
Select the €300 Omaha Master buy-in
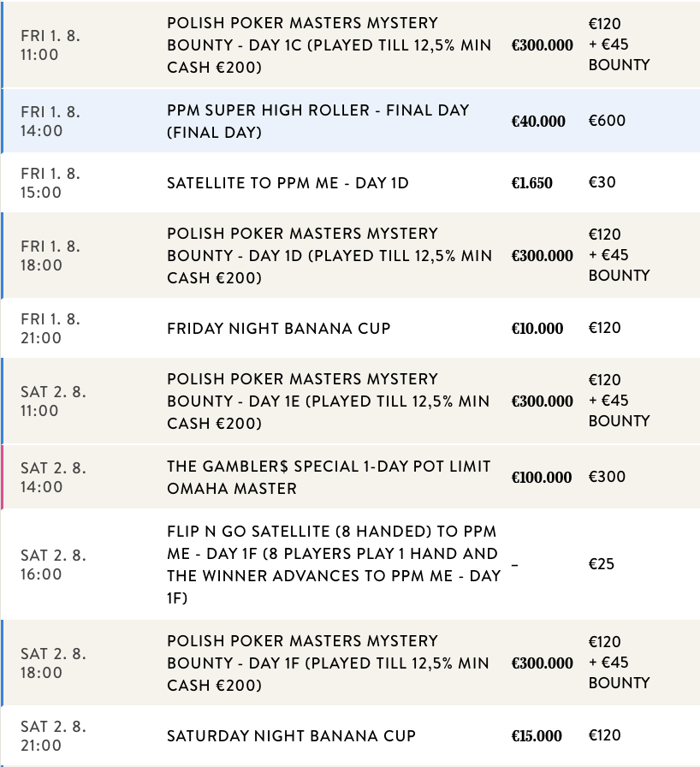tap(607, 477)
